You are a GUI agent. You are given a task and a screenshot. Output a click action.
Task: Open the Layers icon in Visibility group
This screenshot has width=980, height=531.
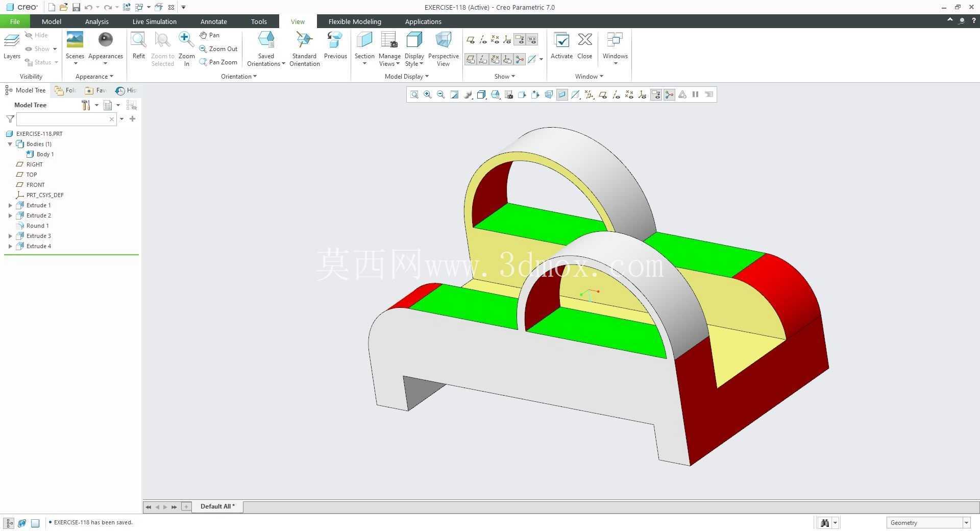click(x=12, y=46)
